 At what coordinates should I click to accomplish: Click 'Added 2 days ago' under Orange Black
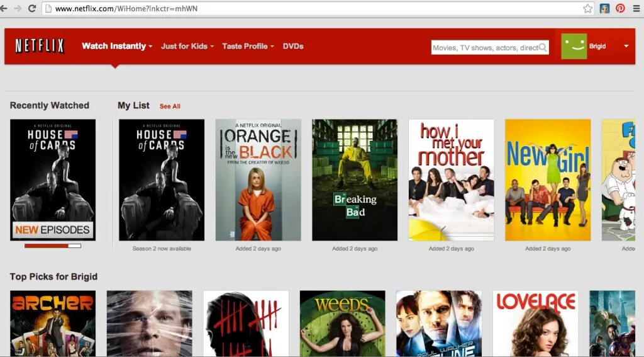(x=258, y=249)
